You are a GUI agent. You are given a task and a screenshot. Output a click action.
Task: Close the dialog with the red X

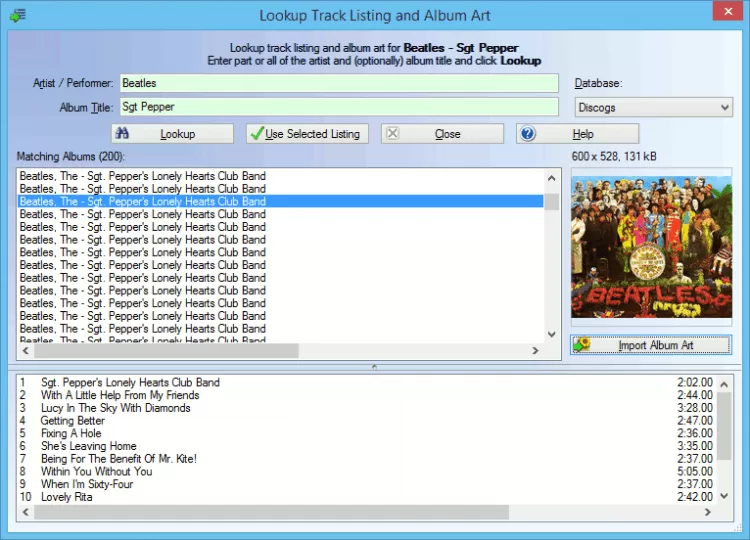[x=728, y=11]
